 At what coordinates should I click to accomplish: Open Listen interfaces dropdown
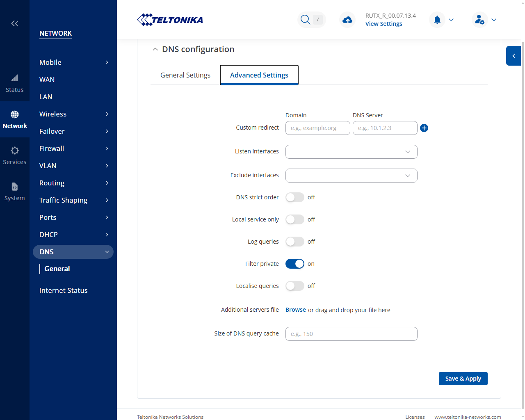(352, 152)
